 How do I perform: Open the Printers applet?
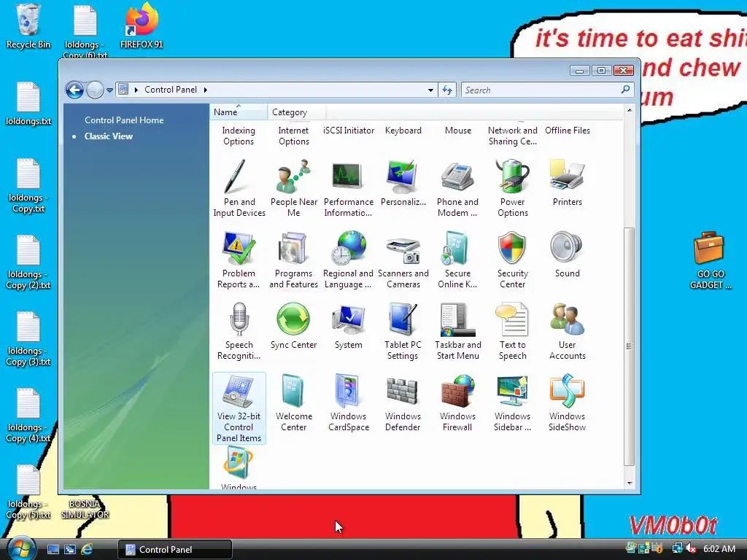click(567, 183)
